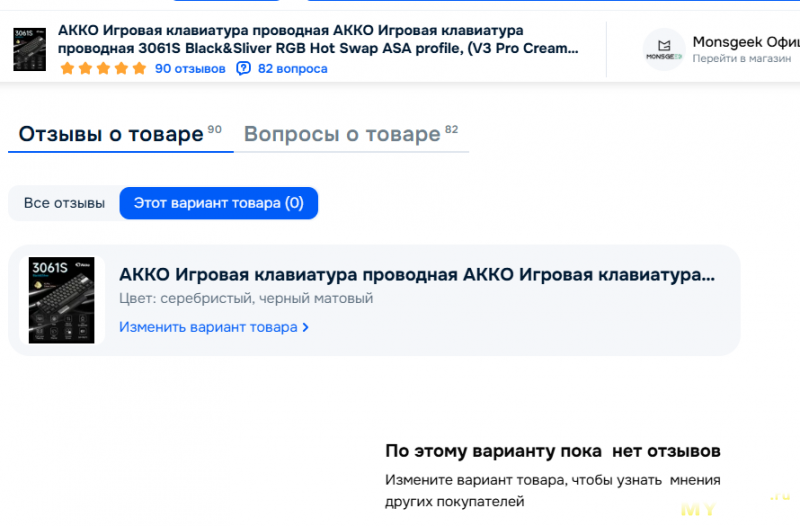800x526 pixels.
Task: Open the product title in variant card
Action: pyautogui.click(x=417, y=274)
